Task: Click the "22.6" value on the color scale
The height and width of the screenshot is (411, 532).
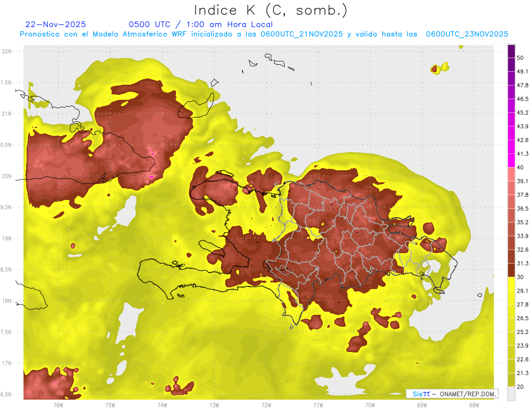Action: point(522,360)
